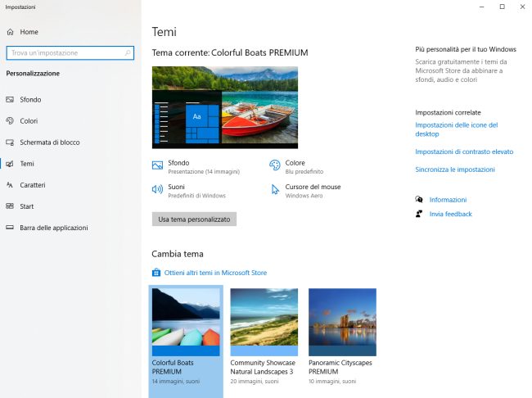Click the Temi brush icon in sidebar
Viewport: 532px width, 398px height.
coord(10,164)
